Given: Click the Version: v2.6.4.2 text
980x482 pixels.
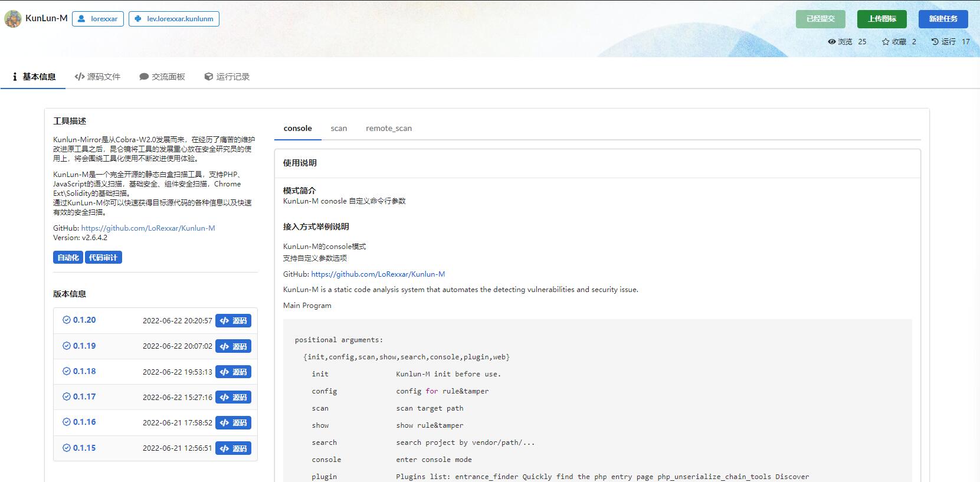Looking at the screenshot, I should pyautogui.click(x=80, y=237).
